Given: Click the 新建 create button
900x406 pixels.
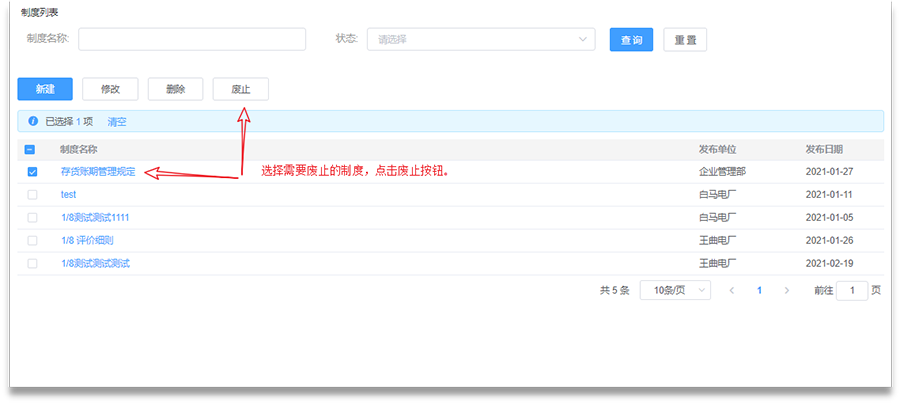Looking at the screenshot, I should pyautogui.click(x=45, y=89).
